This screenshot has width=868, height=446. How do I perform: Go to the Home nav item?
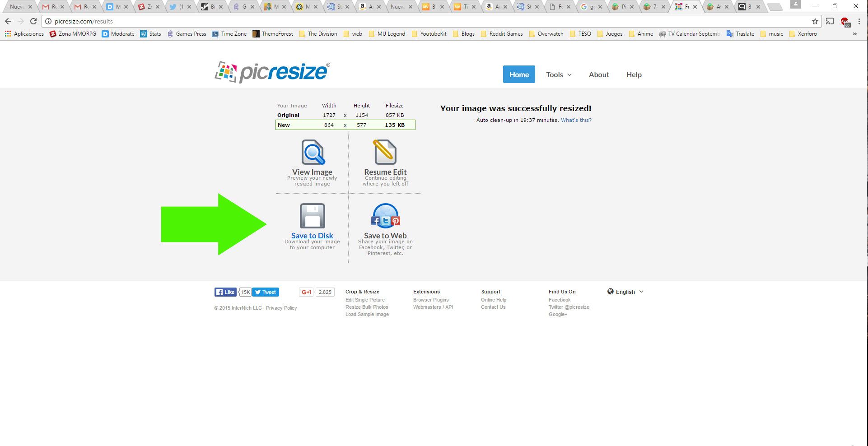[519, 74]
